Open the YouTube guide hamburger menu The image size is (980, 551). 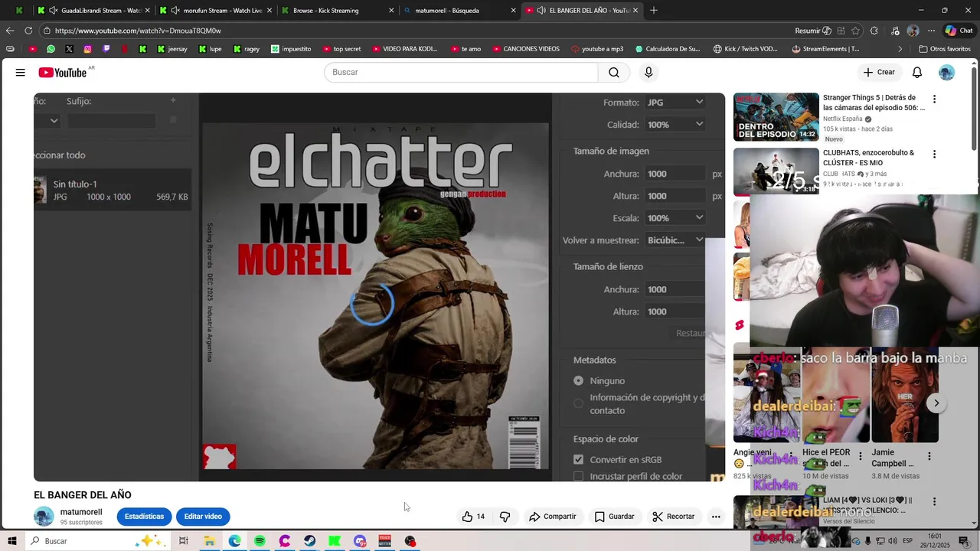[x=21, y=73]
